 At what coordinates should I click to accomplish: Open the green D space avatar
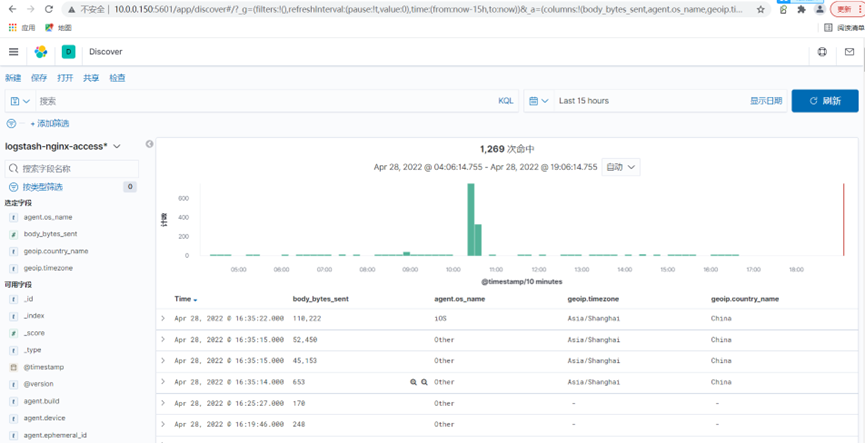click(68, 52)
